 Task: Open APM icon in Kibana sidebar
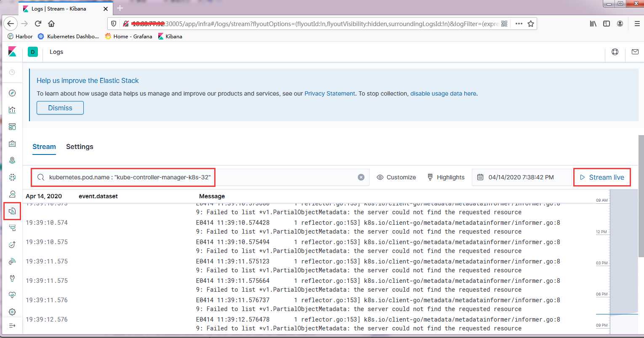[x=12, y=228]
